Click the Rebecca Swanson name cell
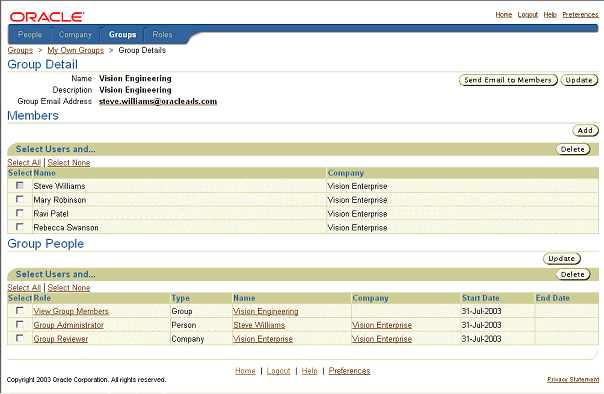This screenshot has height=394, width=604. click(66, 228)
